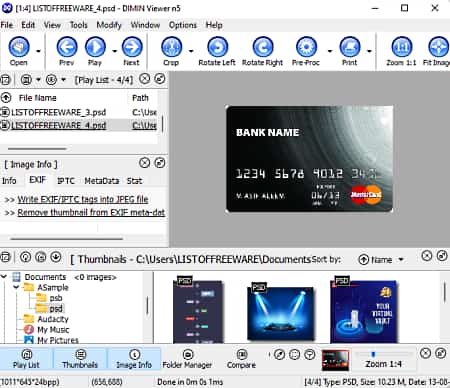Viewport: 450px width, 388px height.
Task: Detach the Play List panel
Action: [160, 79]
